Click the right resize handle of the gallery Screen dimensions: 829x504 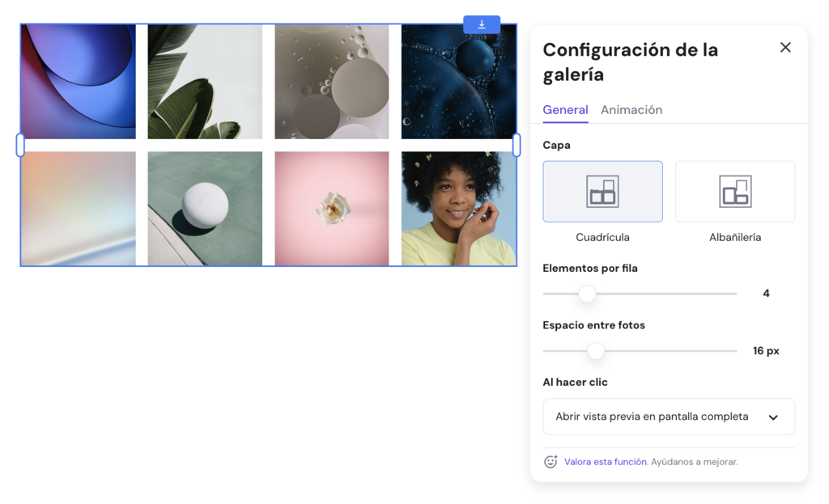tap(517, 145)
